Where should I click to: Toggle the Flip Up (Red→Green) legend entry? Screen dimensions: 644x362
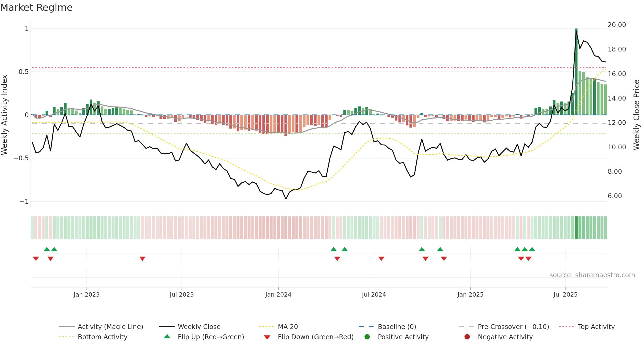click(x=204, y=337)
